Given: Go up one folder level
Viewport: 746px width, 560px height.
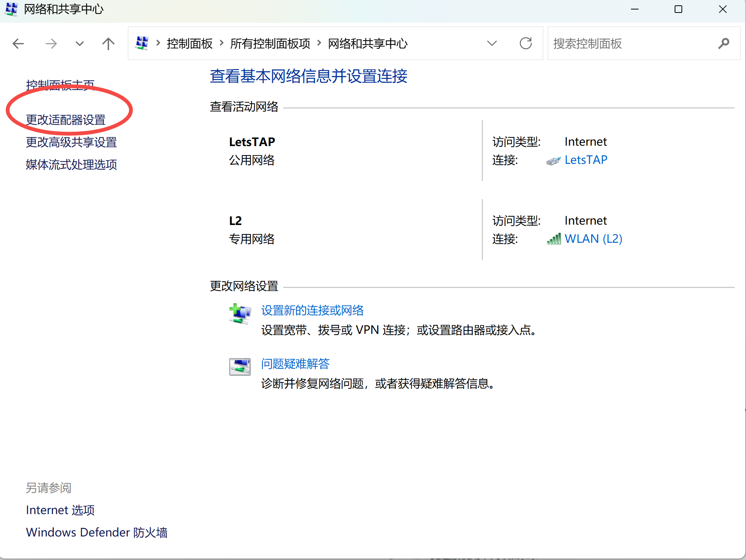Looking at the screenshot, I should point(108,44).
